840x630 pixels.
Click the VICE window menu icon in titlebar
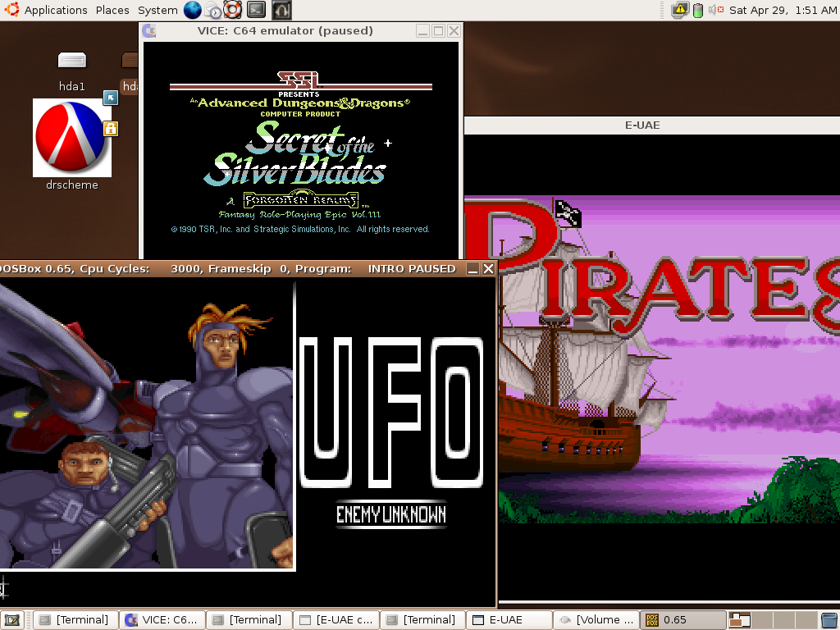149,31
